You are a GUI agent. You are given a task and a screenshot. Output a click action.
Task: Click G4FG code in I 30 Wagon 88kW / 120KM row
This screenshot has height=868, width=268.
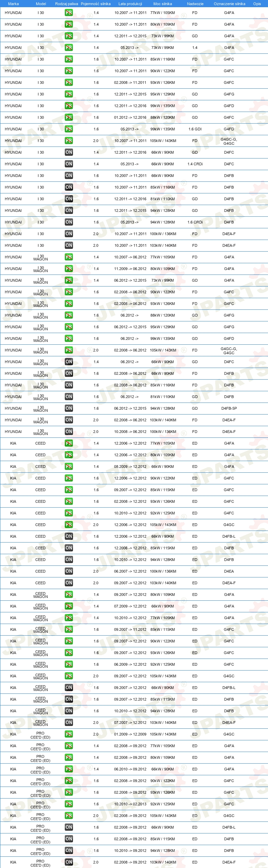click(x=229, y=315)
